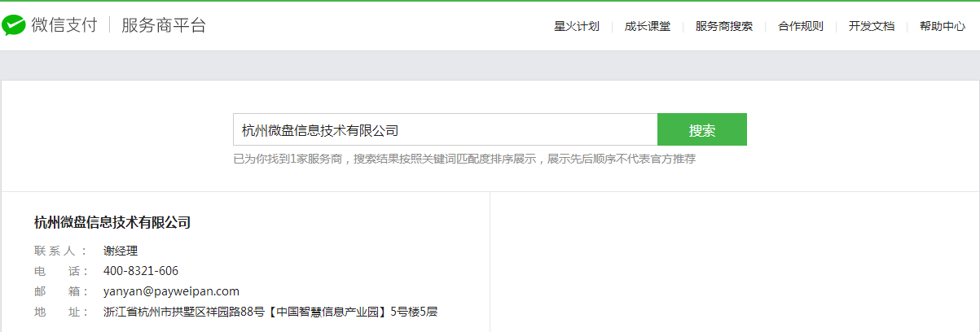Open 帮助中心 in the header
Viewport: 980px width, 332px height.
tap(943, 26)
